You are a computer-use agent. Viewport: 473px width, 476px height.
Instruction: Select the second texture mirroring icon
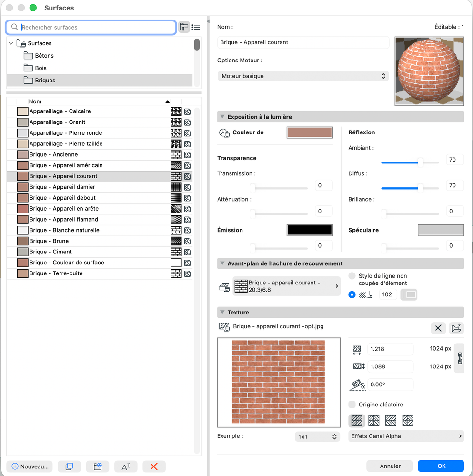(x=374, y=421)
